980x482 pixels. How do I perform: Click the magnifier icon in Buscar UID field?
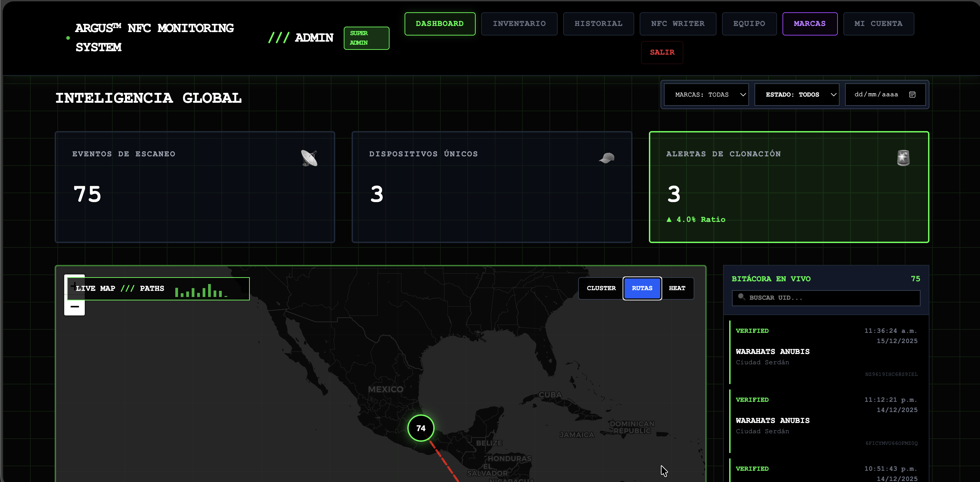point(741,298)
